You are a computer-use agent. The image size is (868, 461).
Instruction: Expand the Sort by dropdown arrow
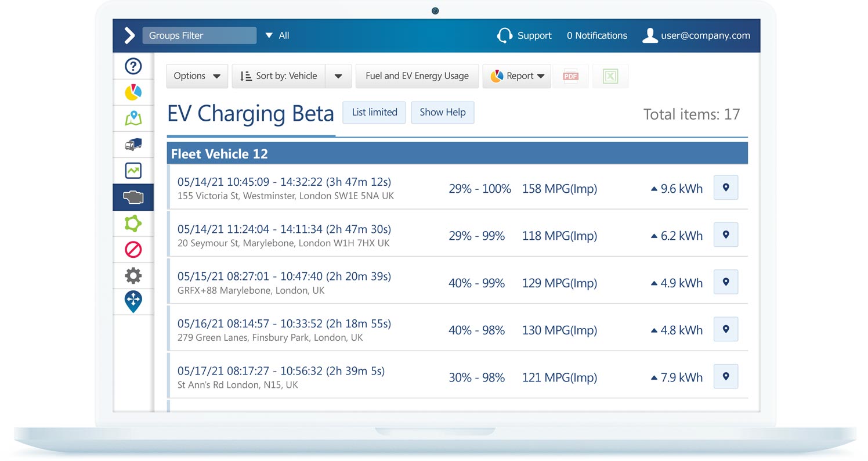338,76
